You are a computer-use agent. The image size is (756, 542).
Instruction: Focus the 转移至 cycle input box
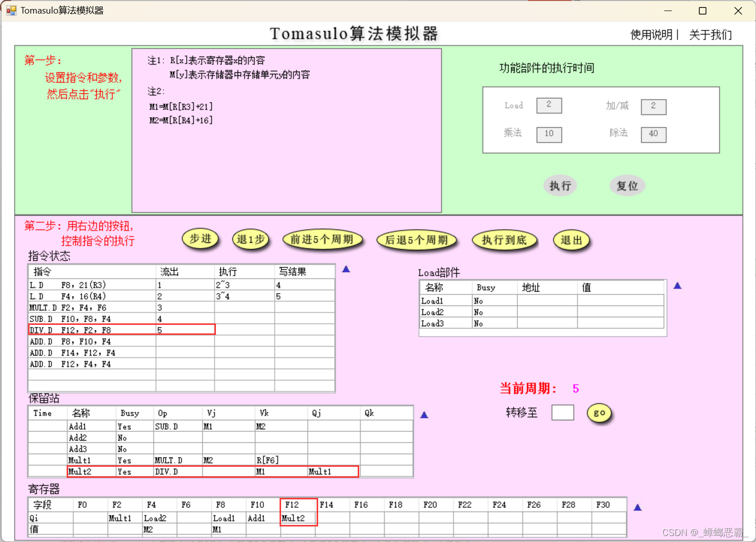click(563, 413)
